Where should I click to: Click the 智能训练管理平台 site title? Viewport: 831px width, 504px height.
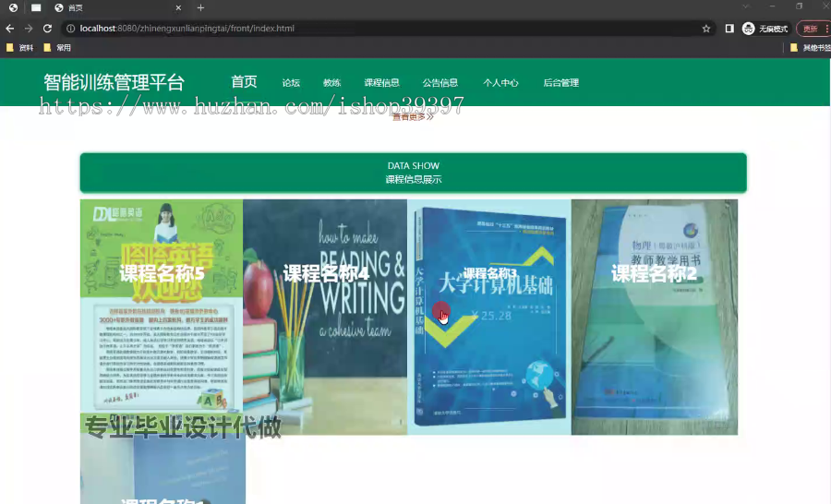click(114, 83)
